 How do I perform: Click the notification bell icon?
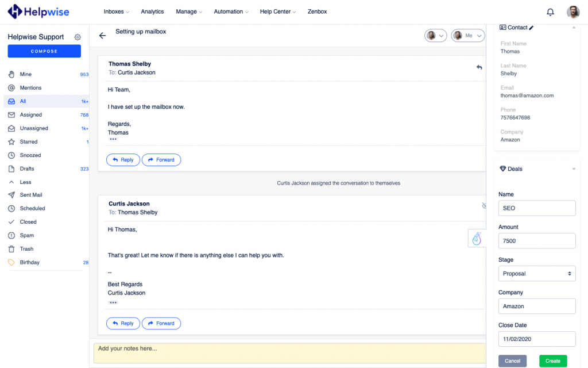point(550,12)
